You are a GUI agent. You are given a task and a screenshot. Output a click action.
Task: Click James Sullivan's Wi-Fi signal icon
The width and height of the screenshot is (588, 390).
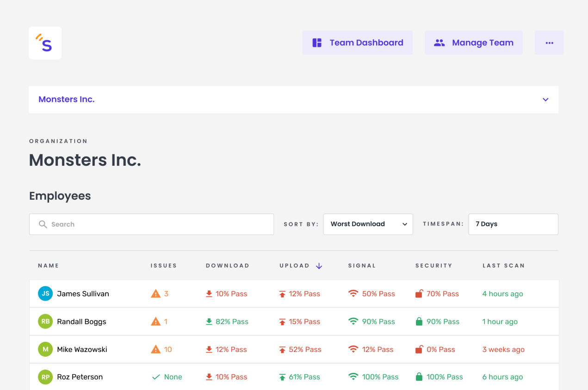coord(353,294)
